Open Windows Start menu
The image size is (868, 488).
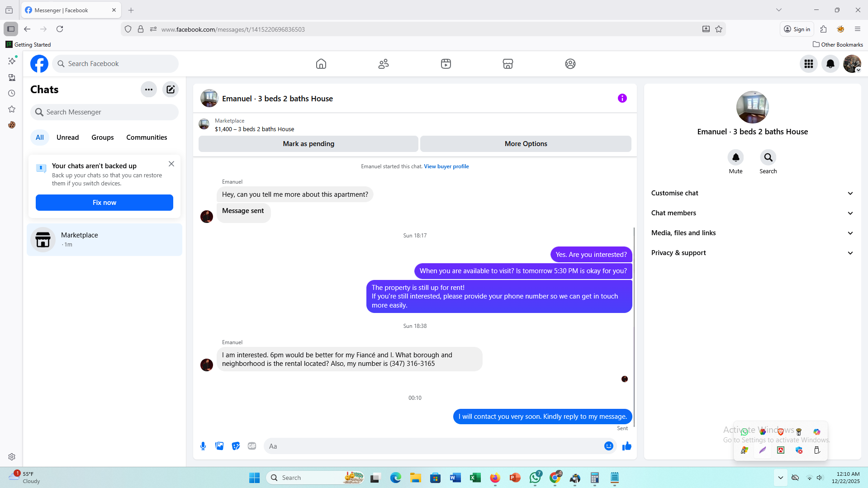pyautogui.click(x=255, y=478)
